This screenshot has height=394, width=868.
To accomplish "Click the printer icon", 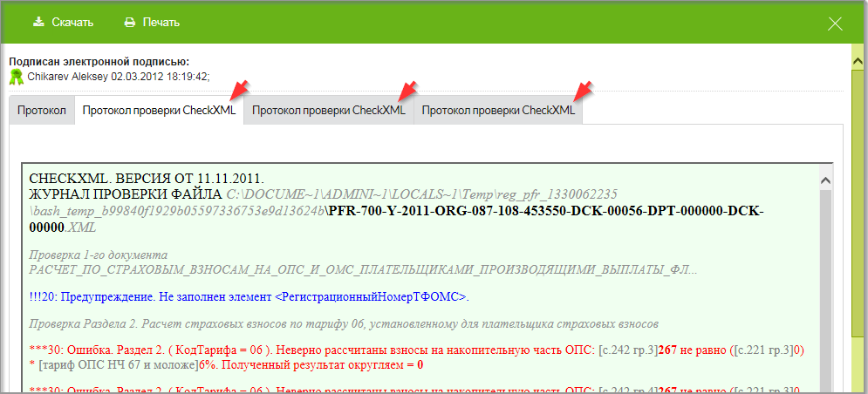I will [130, 22].
